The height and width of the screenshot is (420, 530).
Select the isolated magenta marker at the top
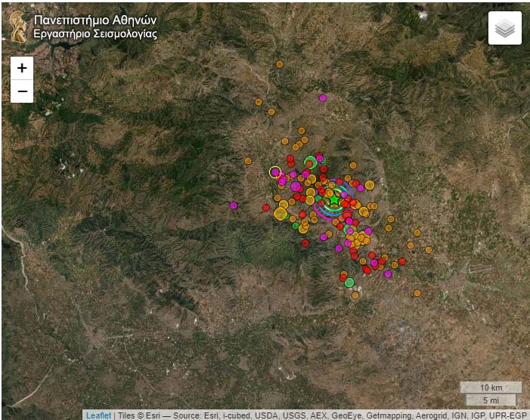coord(323,97)
